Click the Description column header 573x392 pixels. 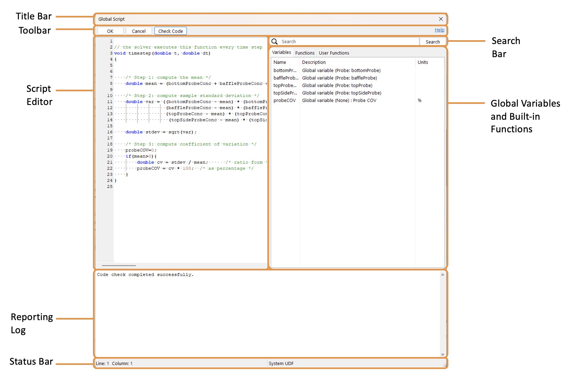pyautogui.click(x=314, y=62)
